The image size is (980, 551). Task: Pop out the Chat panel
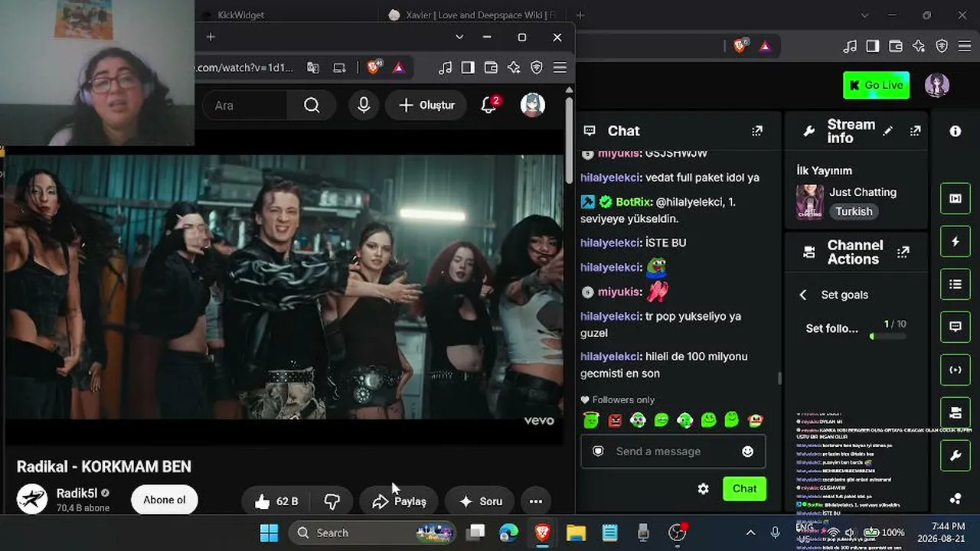[x=757, y=131]
